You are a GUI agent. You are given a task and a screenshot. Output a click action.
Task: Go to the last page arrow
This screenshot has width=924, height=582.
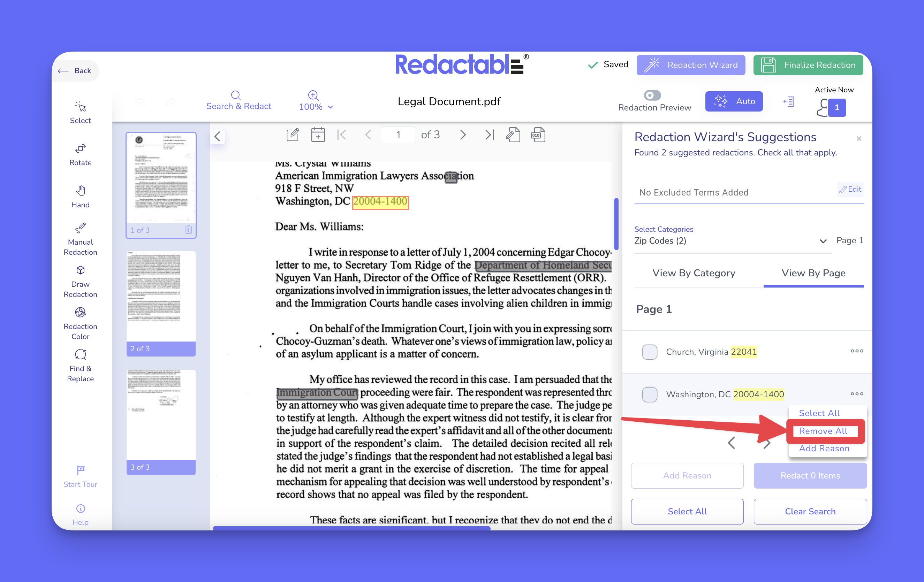pos(489,135)
